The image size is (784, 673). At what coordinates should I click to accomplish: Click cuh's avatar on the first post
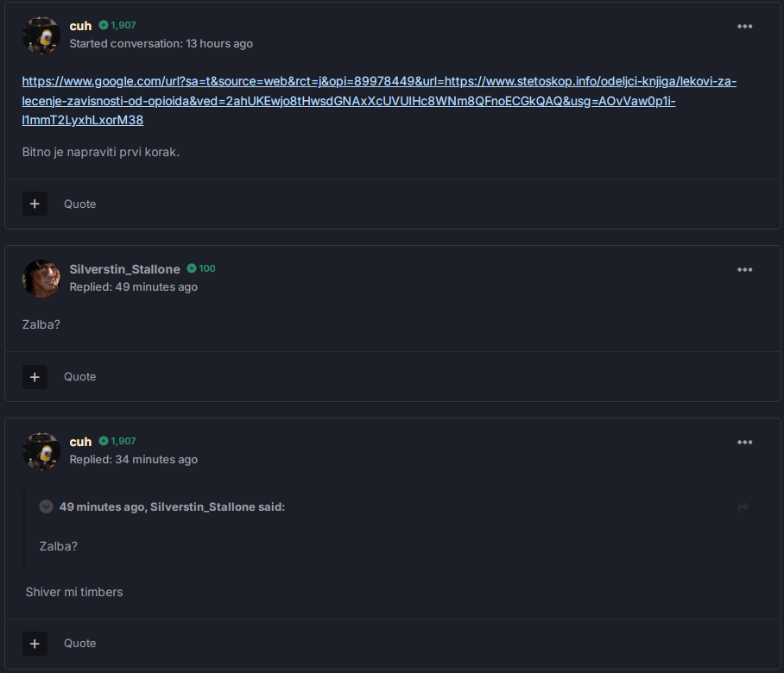click(41, 35)
